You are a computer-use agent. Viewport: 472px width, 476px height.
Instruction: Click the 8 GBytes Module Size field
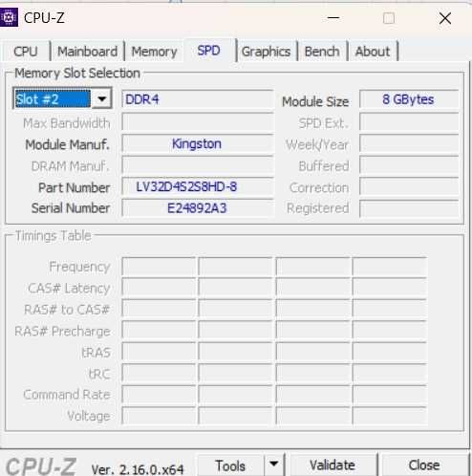point(409,99)
